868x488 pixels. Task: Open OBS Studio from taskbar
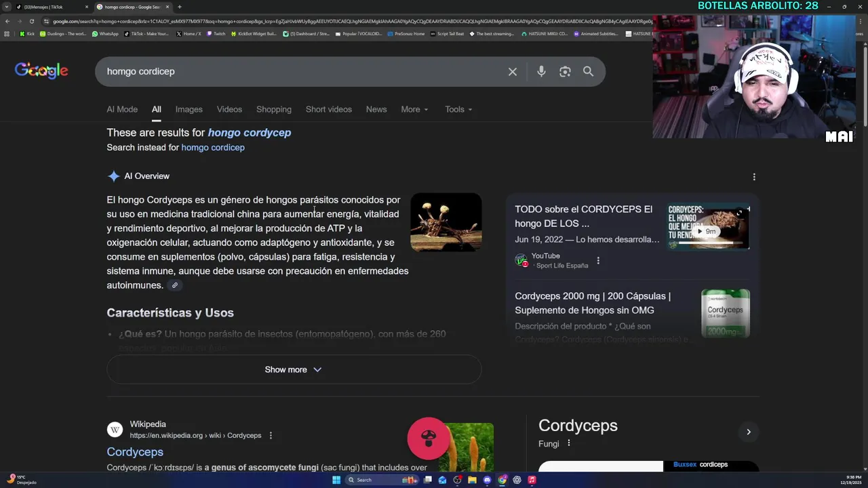(458, 480)
